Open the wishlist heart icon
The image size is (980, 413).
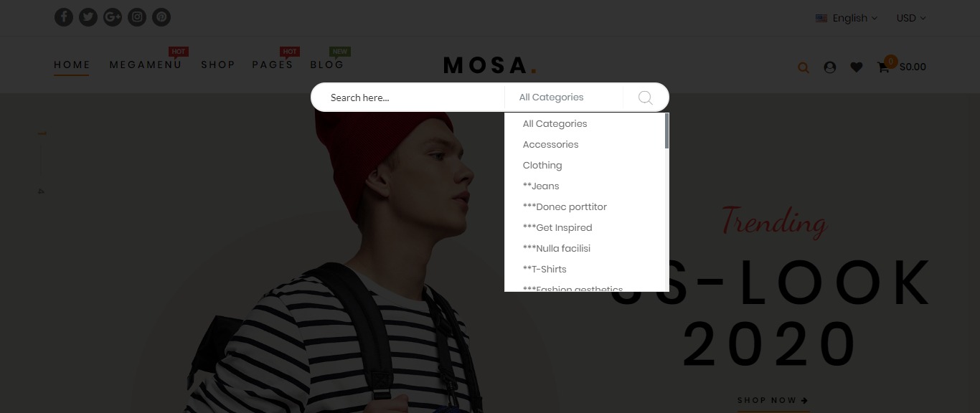[x=857, y=67]
